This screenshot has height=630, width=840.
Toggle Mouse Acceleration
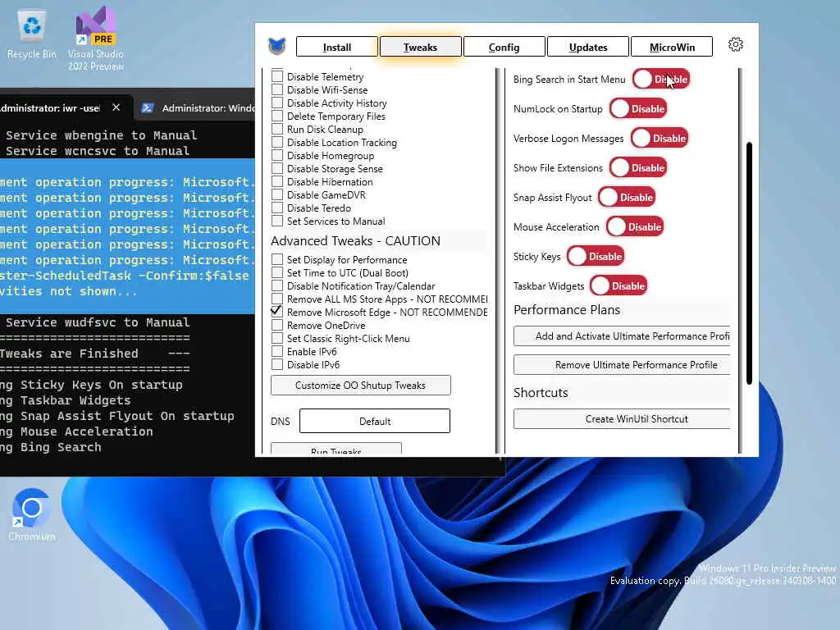tap(636, 226)
